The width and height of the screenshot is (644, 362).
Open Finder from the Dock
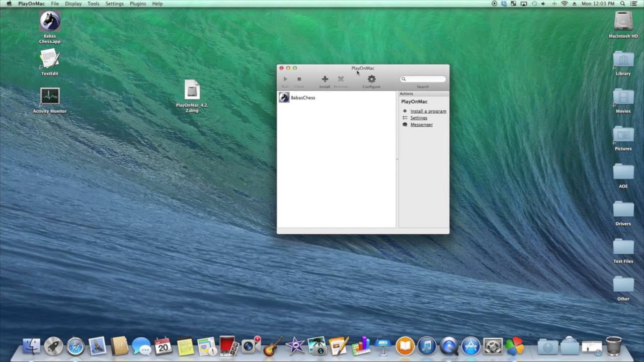(32, 346)
